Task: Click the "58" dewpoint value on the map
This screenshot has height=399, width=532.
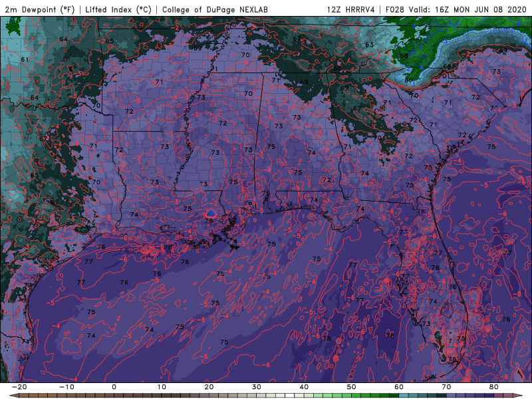Action: click(x=404, y=56)
